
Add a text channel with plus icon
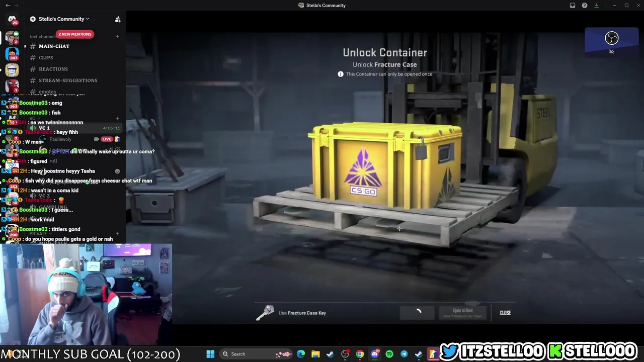pyautogui.click(x=117, y=36)
